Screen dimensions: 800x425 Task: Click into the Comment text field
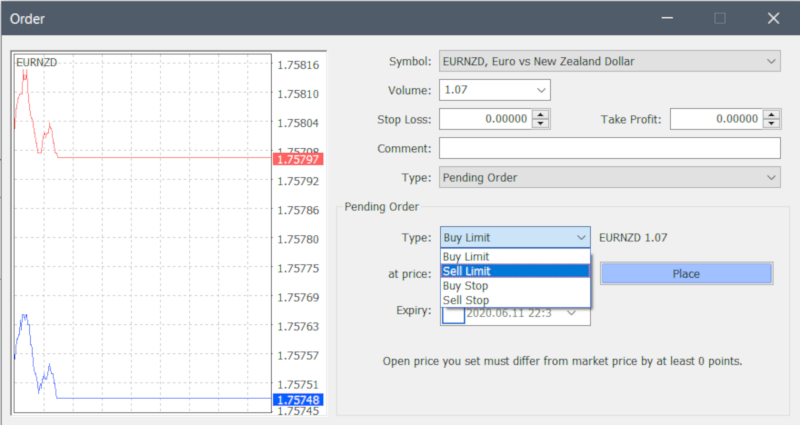tap(608, 149)
